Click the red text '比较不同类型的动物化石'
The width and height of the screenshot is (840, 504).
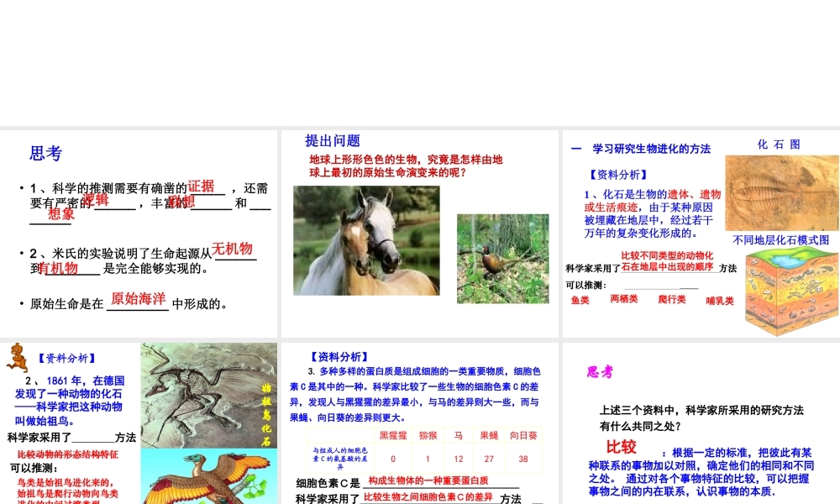(668, 261)
